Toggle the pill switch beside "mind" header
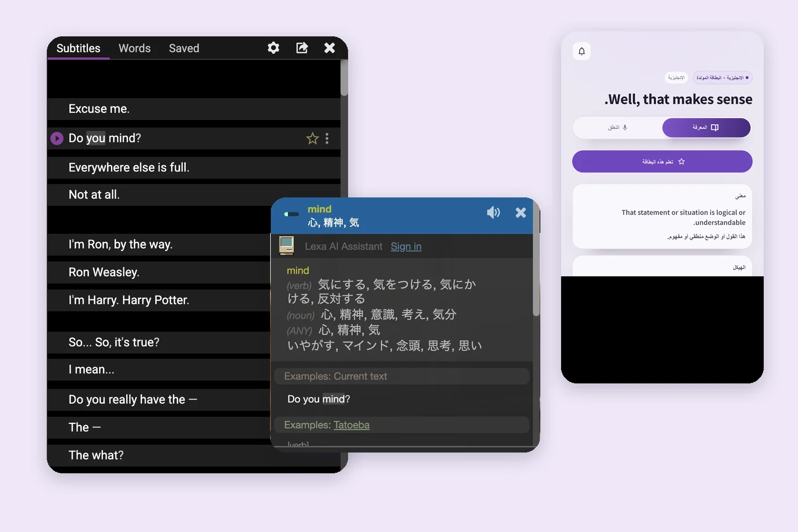This screenshot has height=532, width=798. [x=291, y=214]
